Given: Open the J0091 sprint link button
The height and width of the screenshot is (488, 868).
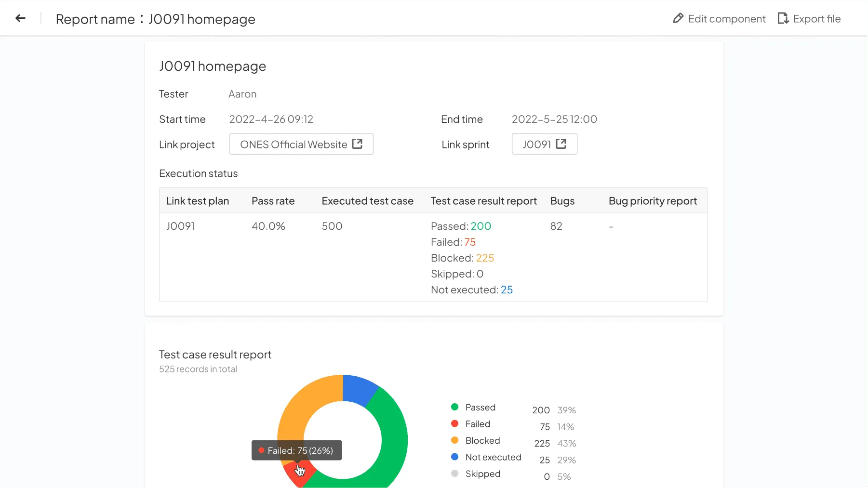Looking at the screenshot, I should tap(545, 144).
